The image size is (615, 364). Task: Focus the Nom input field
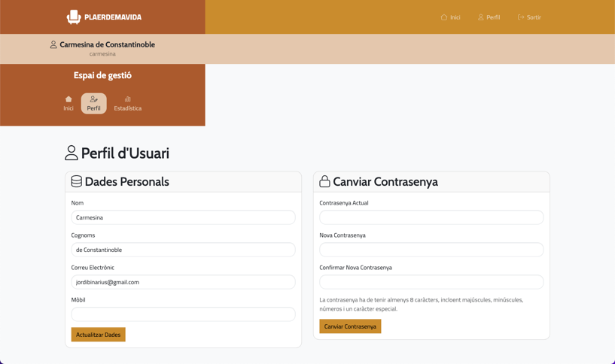click(183, 217)
